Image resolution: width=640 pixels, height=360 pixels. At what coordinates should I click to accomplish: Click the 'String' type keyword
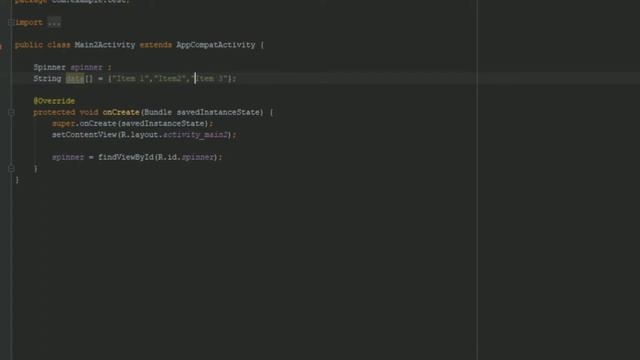[47, 78]
